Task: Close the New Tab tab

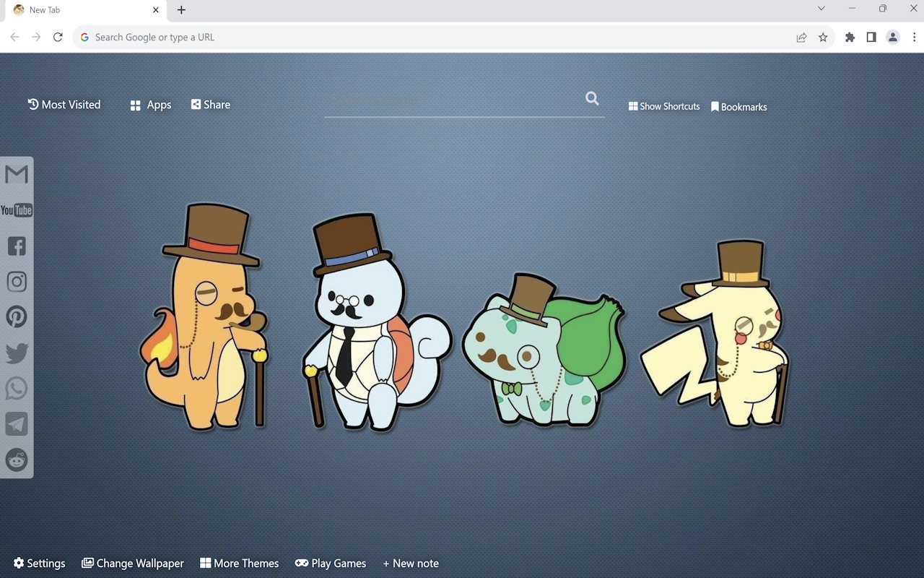Action: pos(156,10)
